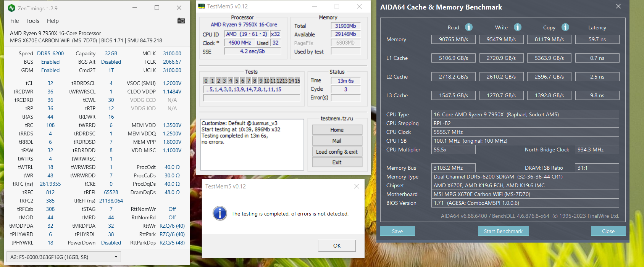The image size is (644, 267).
Task: Click the TestMem5 log text box
Action: point(252,145)
